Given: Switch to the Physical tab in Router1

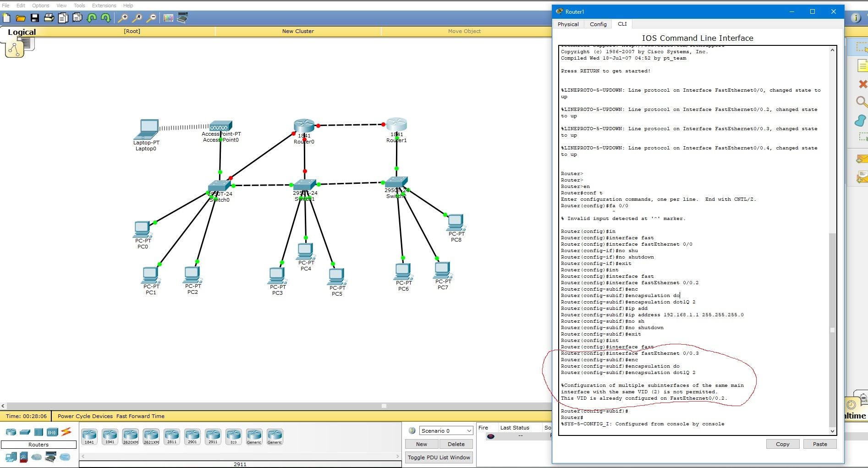Looking at the screenshot, I should pos(568,24).
